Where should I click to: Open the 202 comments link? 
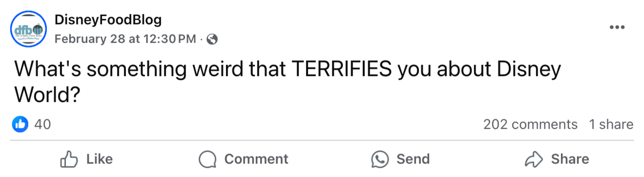pyautogui.click(x=530, y=125)
